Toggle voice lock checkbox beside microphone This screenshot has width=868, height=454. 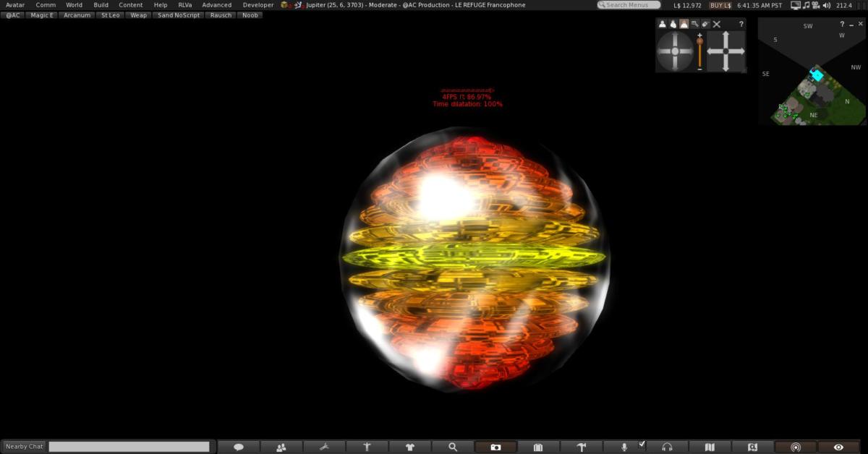coord(642,445)
